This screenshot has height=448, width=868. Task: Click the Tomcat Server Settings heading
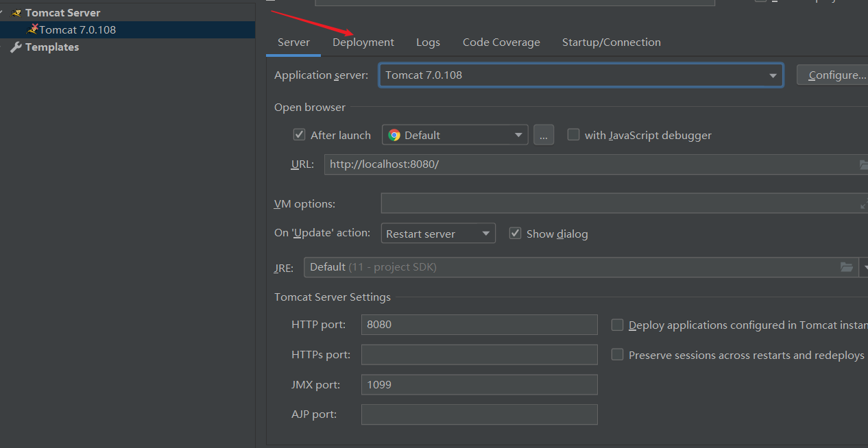[333, 297]
